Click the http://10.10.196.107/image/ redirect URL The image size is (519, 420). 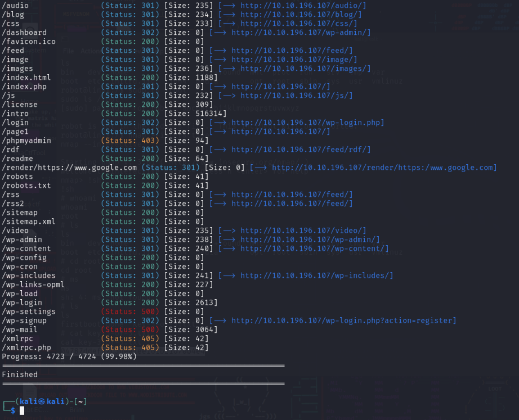[293, 60]
